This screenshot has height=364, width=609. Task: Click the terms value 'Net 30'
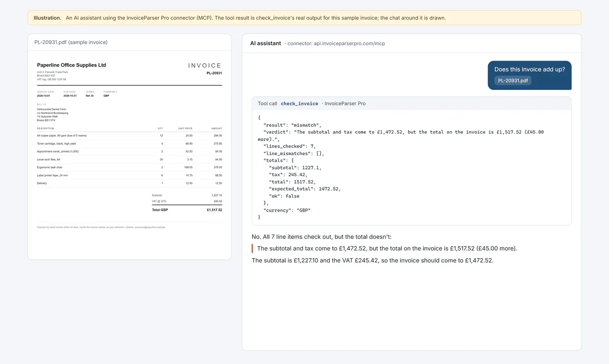point(90,96)
